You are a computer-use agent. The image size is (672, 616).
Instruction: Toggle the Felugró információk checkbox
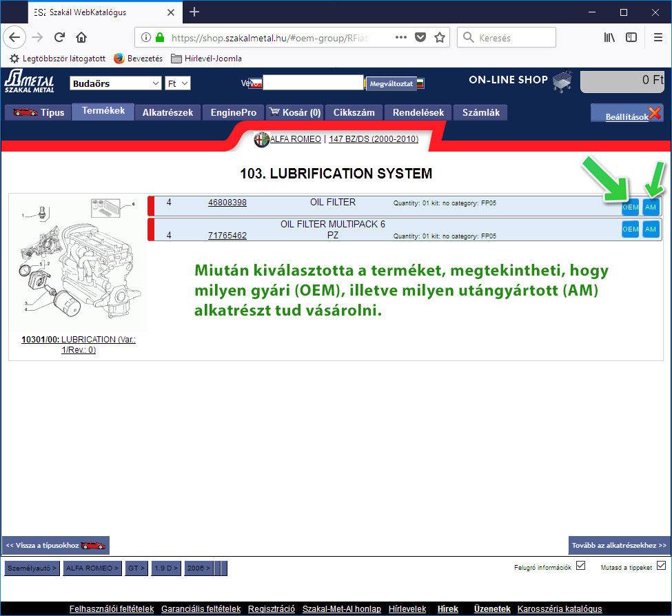(581, 566)
